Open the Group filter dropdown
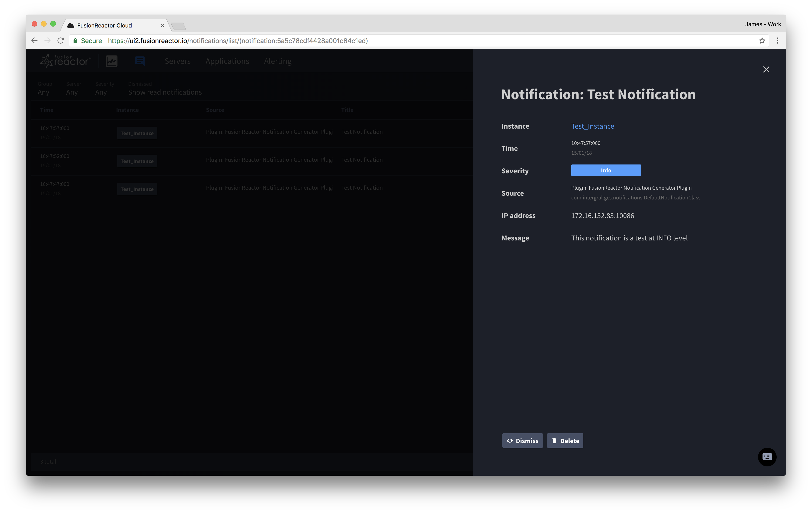 click(44, 89)
